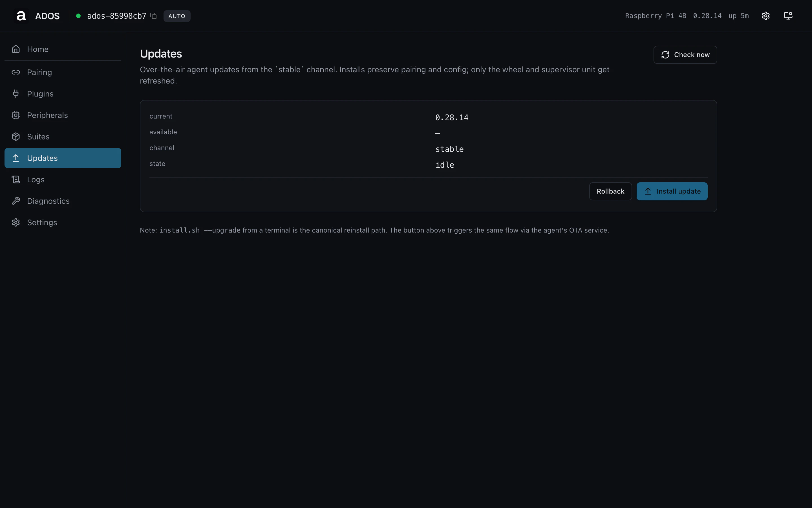Click the Updates page heading
The width and height of the screenshot is (812, 508).
(x=161, y=54)
